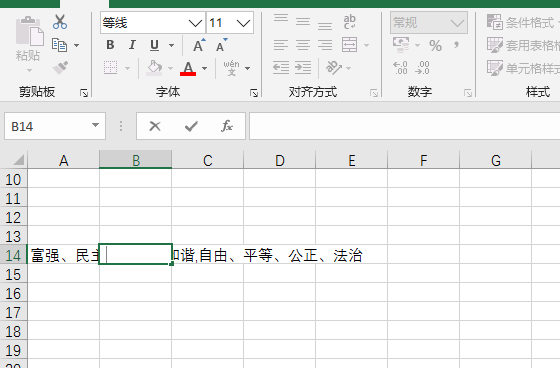The image size is (560, 368).
Task: Select column D header
Action: click(x=280, y=160)
